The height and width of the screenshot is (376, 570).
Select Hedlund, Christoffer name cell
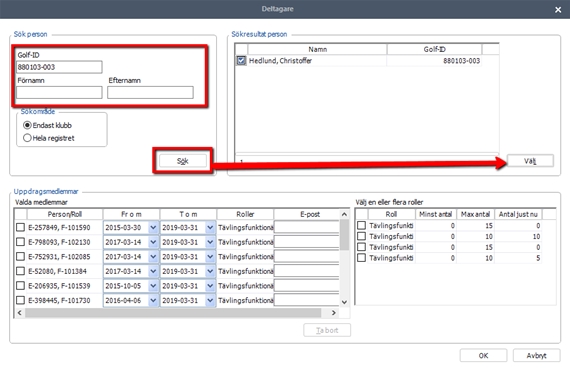point(317,61)
